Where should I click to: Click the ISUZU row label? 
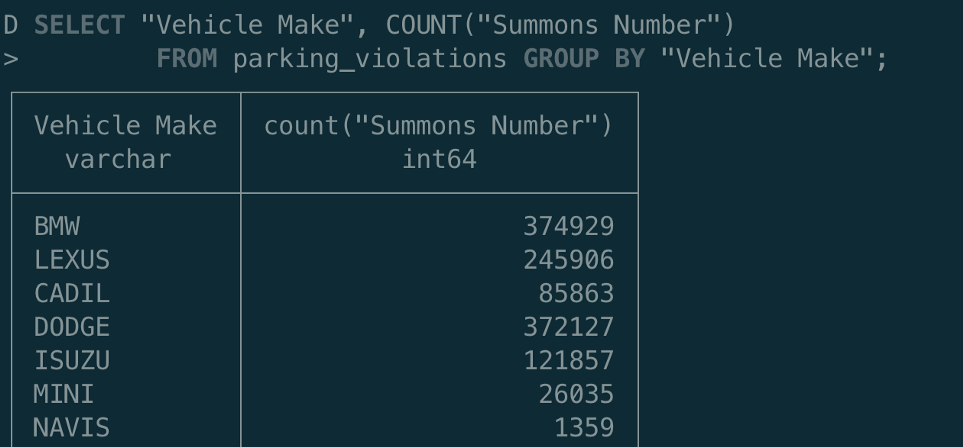(72, 360)
